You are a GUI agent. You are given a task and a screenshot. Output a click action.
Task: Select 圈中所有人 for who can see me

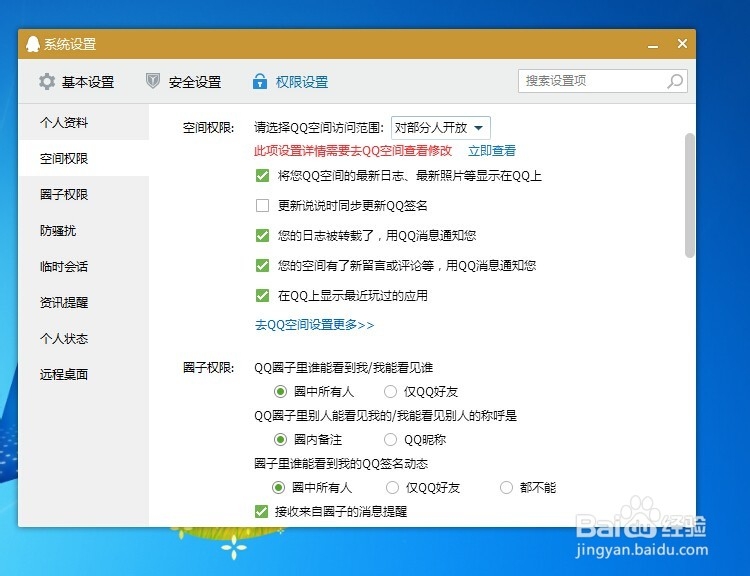[x=280, y=392]
